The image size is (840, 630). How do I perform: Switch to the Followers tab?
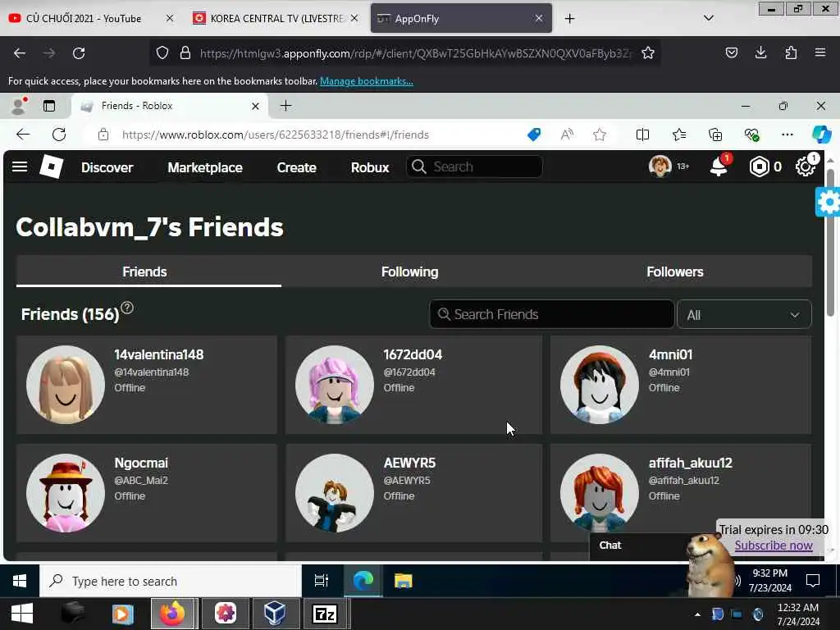tap(675, 272)
